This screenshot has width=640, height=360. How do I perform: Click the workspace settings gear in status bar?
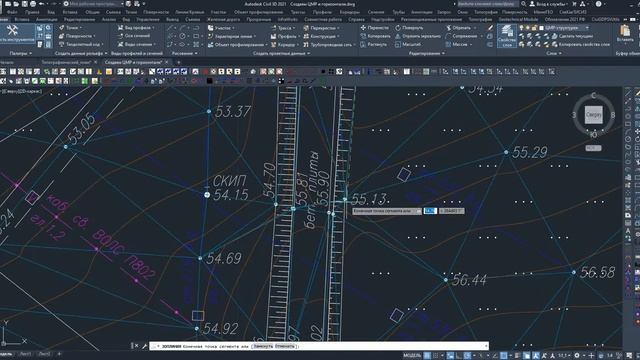[x=577, y=356]
